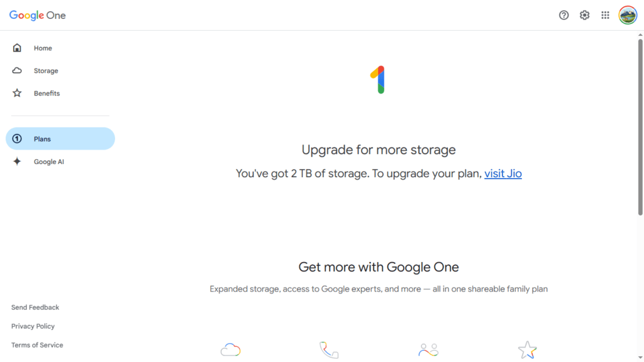This screenshot has height=362, width=644.
Task: Click the account profile avatar
Action: pyautogui.click(x=628, y=15)
